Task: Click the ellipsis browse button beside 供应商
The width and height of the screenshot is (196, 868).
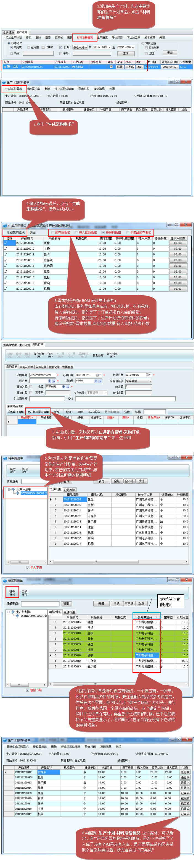Action: tap(54, 381)
